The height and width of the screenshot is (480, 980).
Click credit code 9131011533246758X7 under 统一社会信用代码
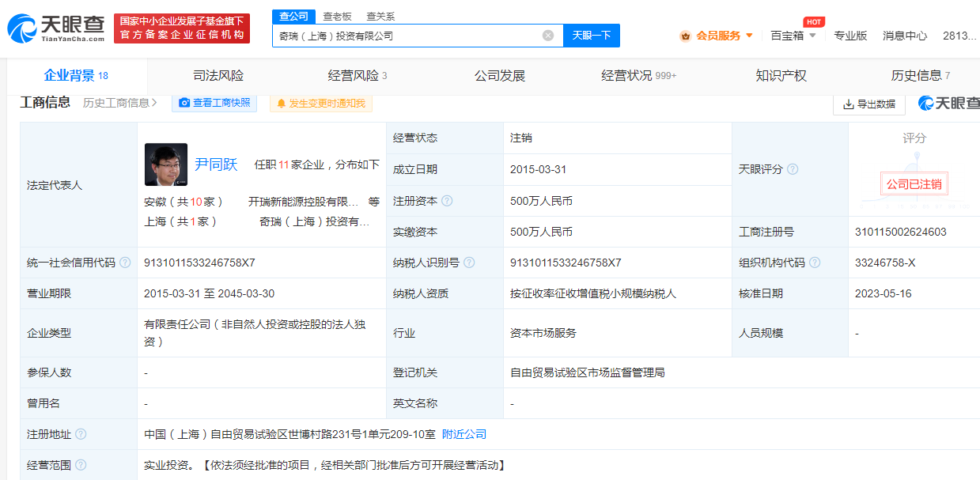pos(199,263)
